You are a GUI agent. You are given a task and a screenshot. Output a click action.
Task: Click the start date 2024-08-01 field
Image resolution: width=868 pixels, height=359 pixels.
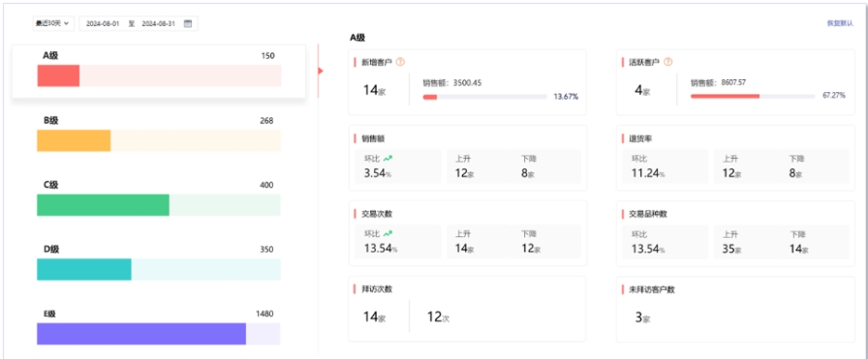103,23
